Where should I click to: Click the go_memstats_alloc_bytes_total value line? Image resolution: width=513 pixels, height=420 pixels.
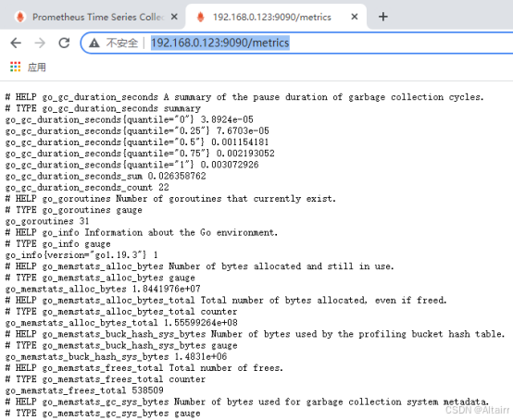[121, 323]
